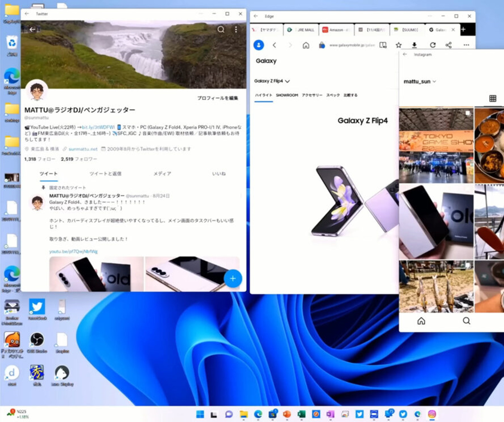Open the youtu.be link in pinned tweet
The image size is (504, 422).
[73, 252]
